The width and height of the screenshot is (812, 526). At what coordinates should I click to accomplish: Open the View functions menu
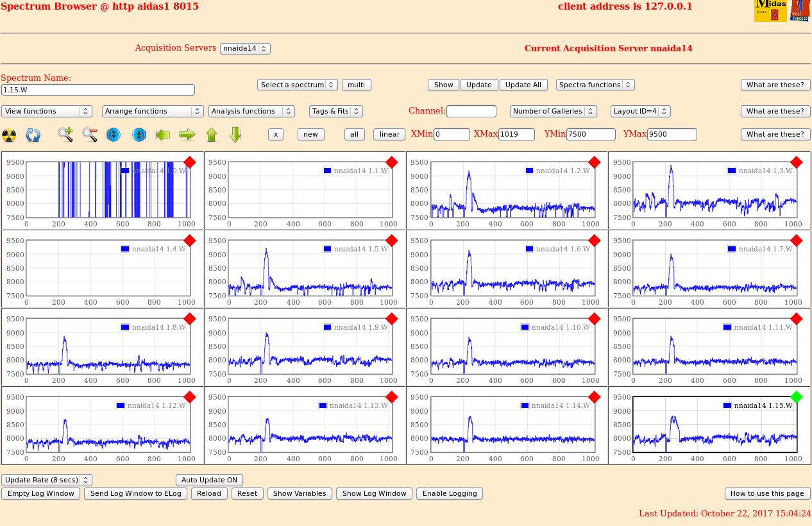47,111
